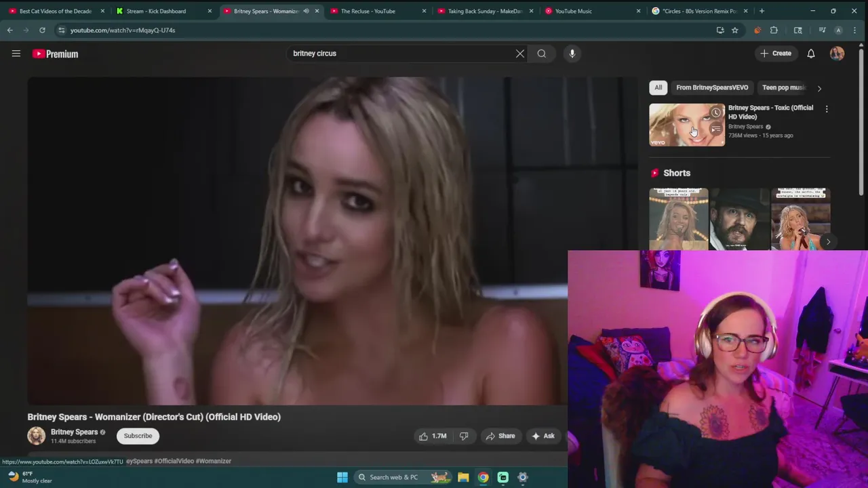
Task: Pause the Womanizer video player
Action: [298, 241]
